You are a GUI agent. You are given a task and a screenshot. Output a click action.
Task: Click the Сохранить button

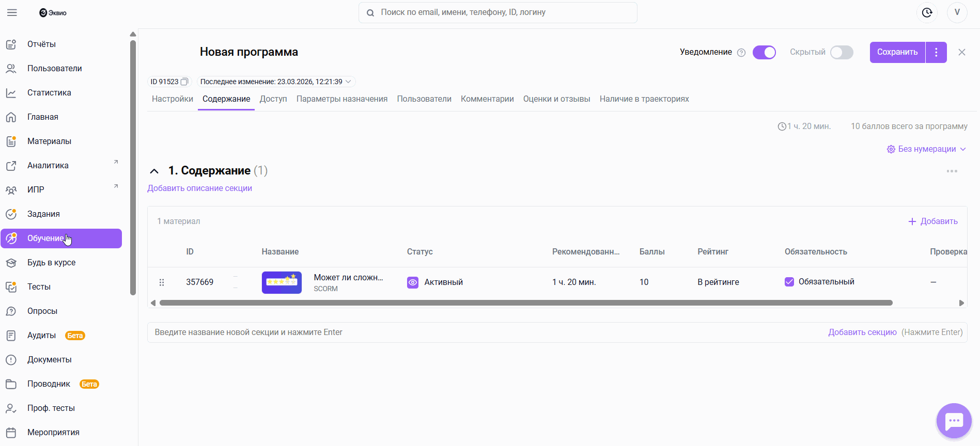[x=897, y=52]
